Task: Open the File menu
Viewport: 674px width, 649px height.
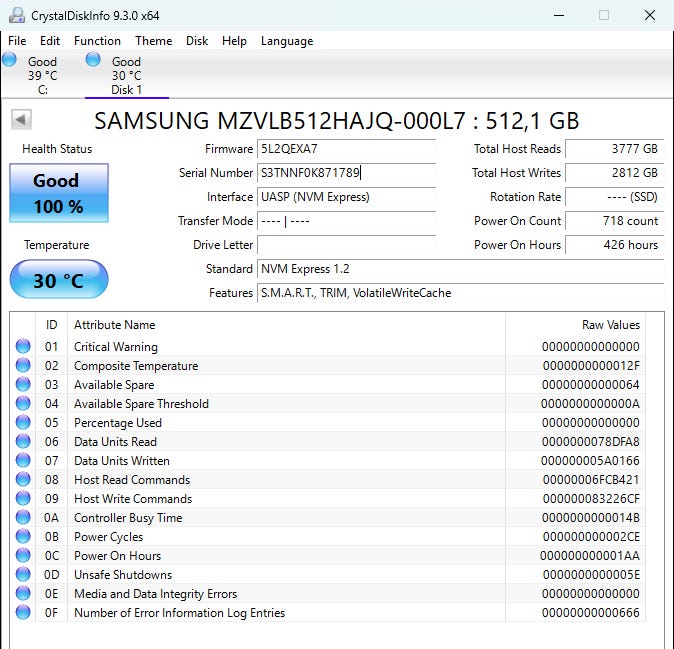Action: point(17,41)
